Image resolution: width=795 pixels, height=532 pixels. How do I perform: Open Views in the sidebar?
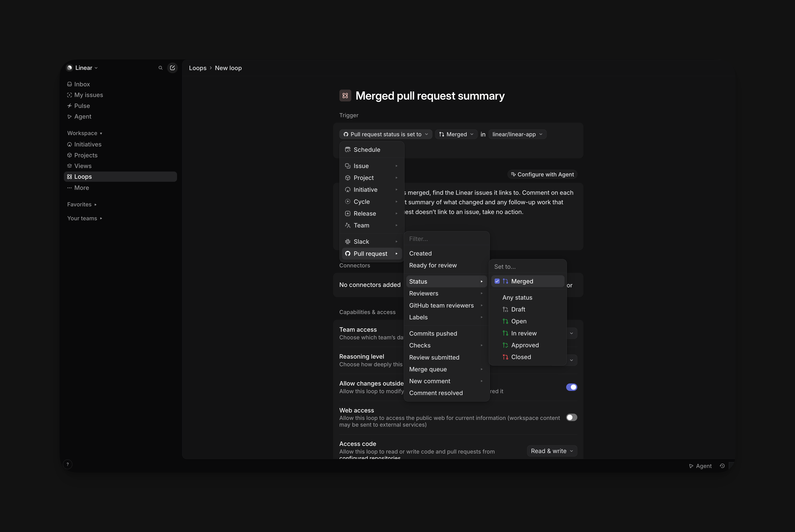point(120,166)
